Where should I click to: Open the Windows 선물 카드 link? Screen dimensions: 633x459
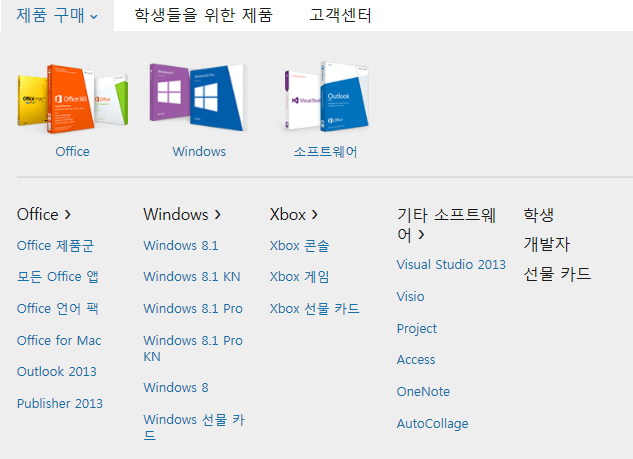[x=194, y=427]
